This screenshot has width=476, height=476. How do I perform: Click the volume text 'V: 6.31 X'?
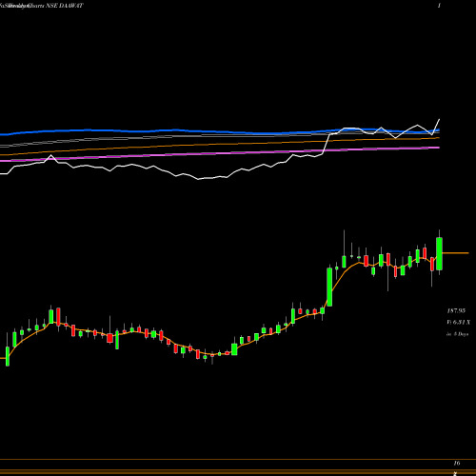click(458, 323)
